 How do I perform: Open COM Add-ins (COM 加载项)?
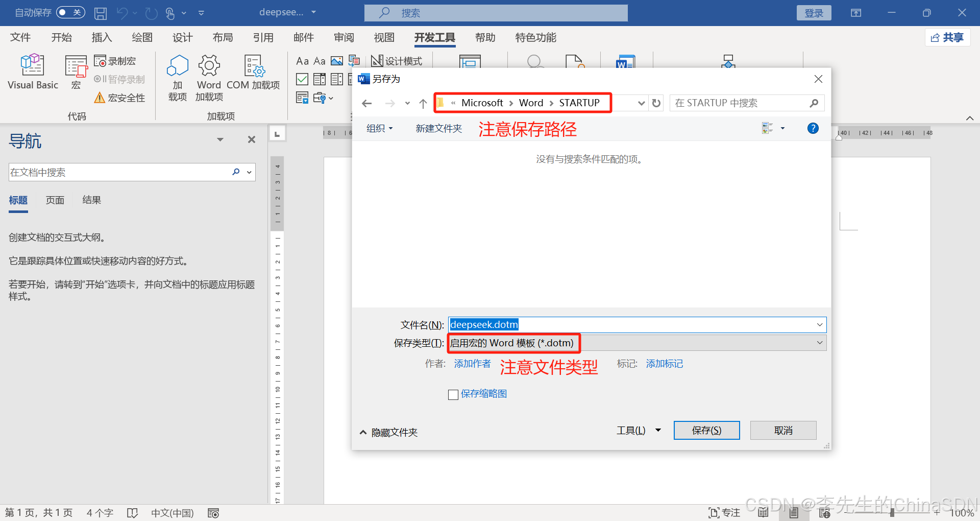253,73
